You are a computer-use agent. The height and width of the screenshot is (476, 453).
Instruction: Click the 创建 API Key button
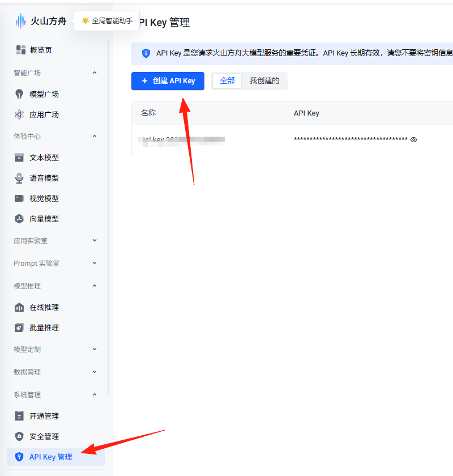168,81
